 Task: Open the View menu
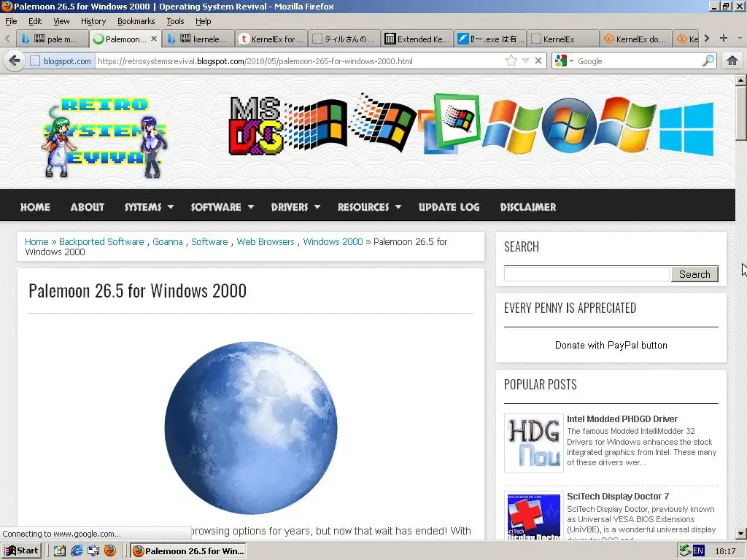tap(61, 21)
